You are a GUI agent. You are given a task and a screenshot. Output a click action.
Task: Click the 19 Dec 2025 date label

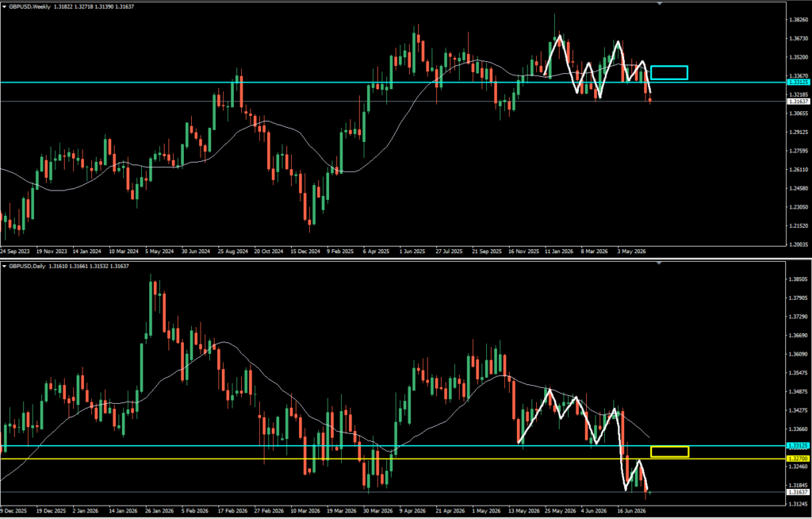click(x=53, y=510)
